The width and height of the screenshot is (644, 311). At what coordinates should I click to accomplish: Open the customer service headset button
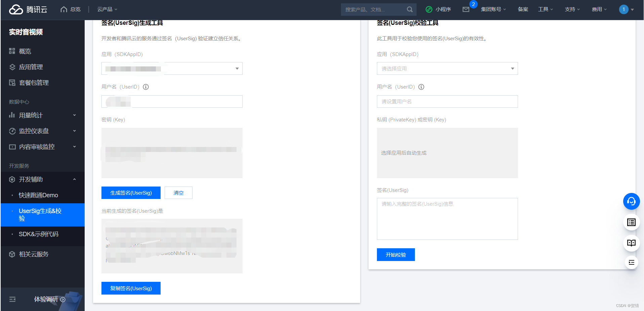631,201
